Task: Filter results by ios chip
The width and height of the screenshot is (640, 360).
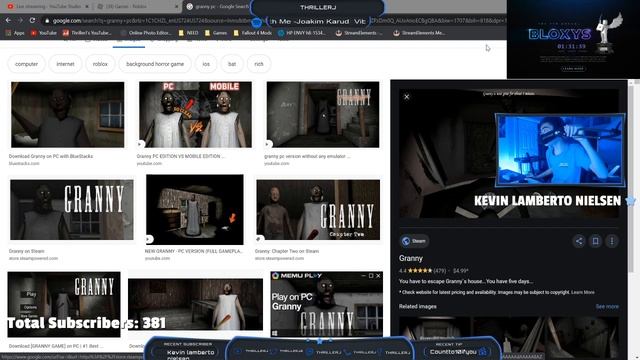Action: (x=206, y=64)
